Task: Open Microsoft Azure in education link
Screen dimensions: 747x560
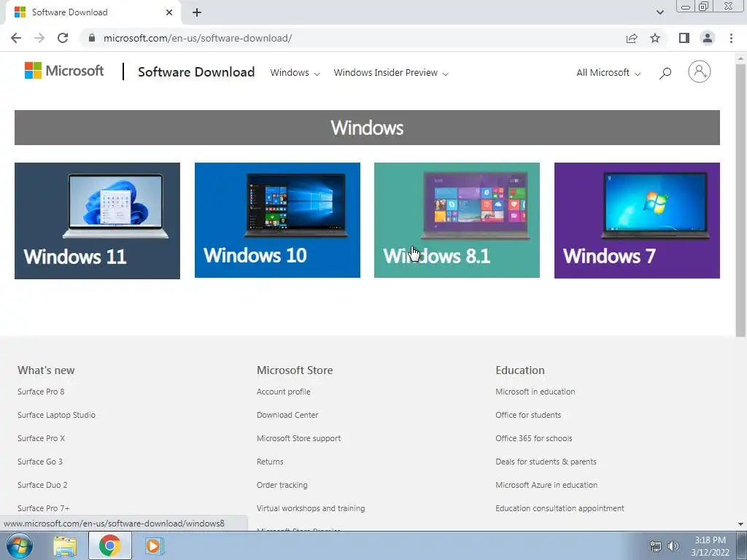Action: click(x=546, y=485)
